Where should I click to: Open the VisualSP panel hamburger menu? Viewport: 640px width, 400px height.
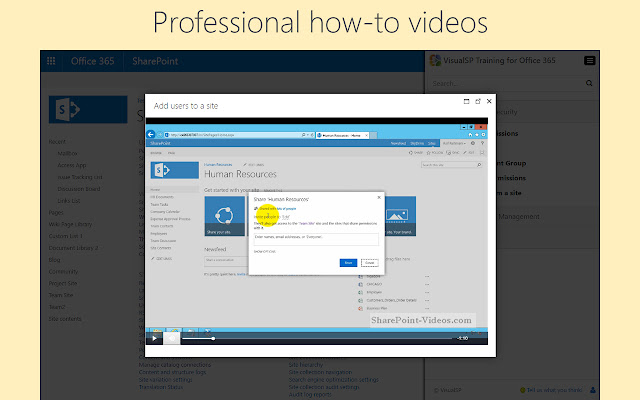click(589, 60)
